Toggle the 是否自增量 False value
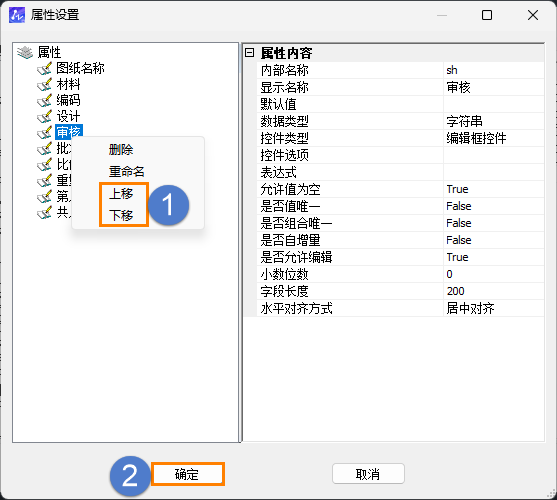557x500 pixels. pos(493,240)
